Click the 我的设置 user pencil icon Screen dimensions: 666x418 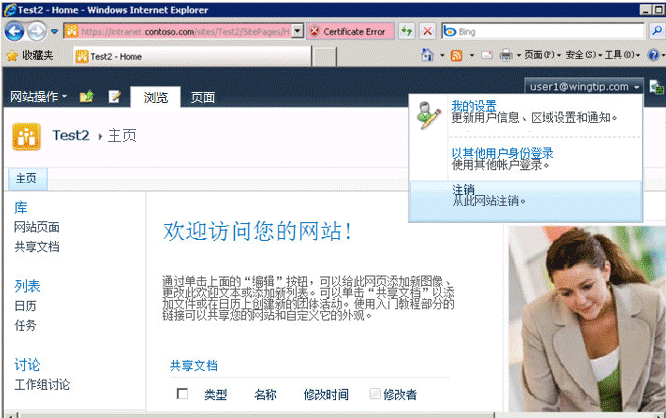click(x=429, y=115)
